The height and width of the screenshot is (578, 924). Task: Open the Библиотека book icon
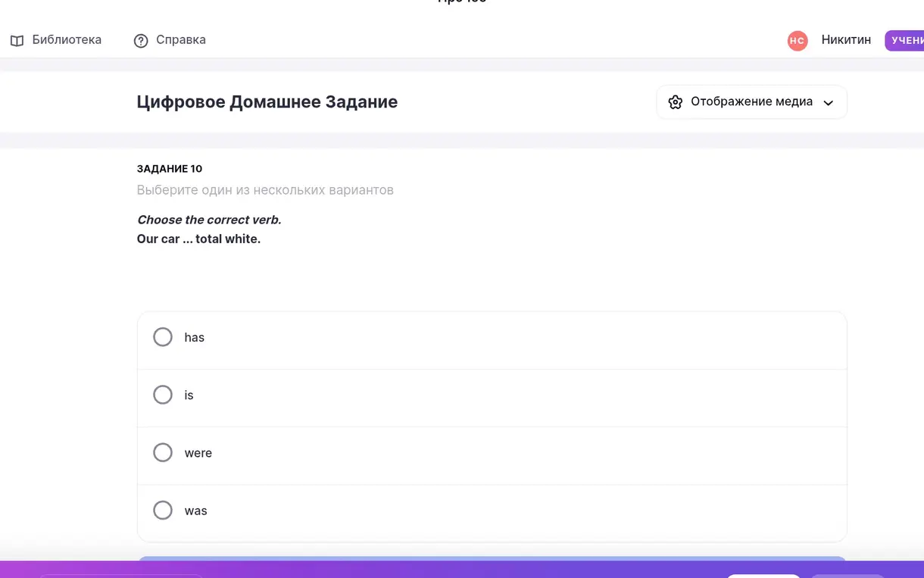click(17, 41)
